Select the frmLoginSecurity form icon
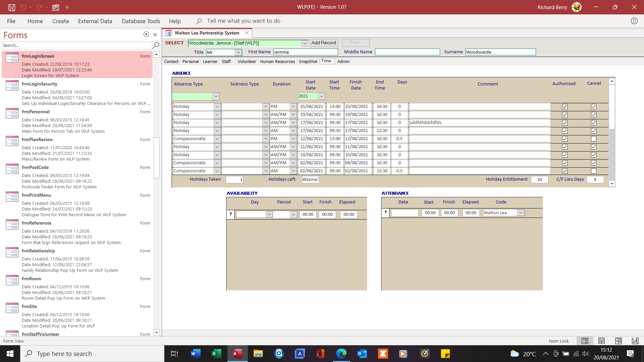 [x=12, y=86]
